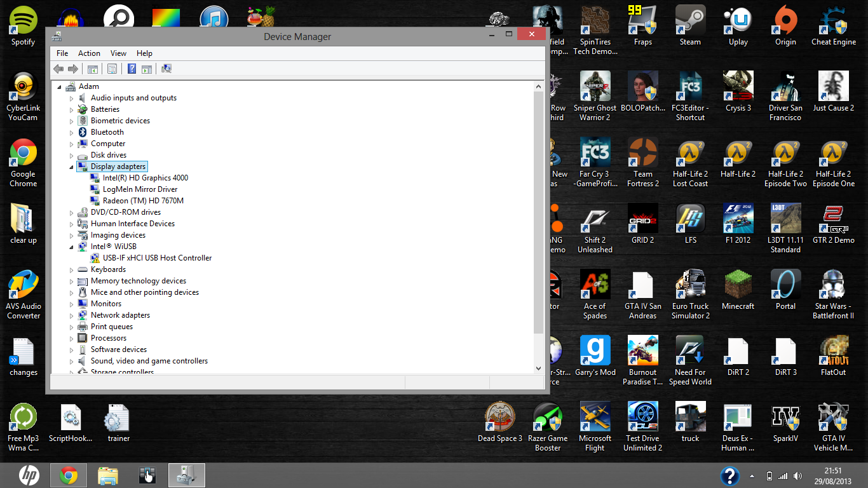The image size is (868, 488).
Task: Click Chrome icon on the taskbar
Action: [69, 475]
